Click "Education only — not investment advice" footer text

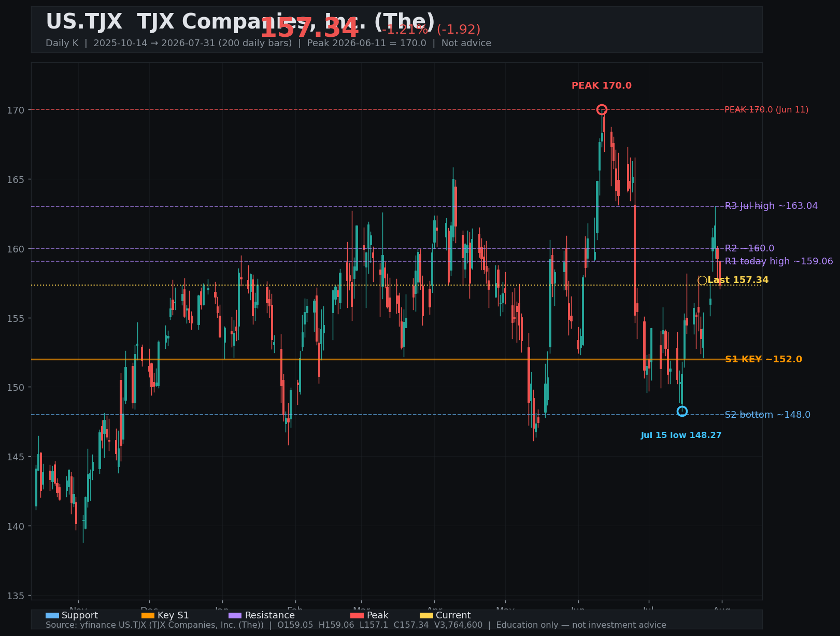pyautogui.click(x=581, y=625)
